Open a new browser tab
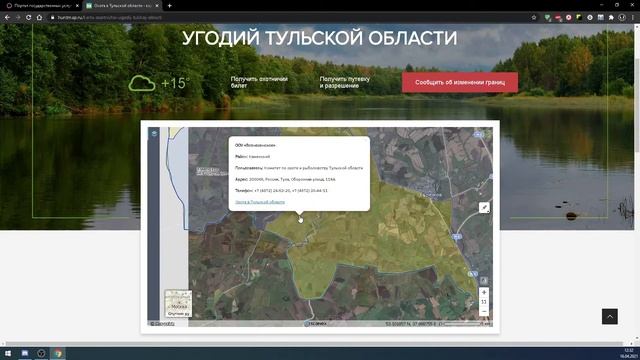Image resolution: width=640 pixels, height=360 pixels. (x=169, y=6)
